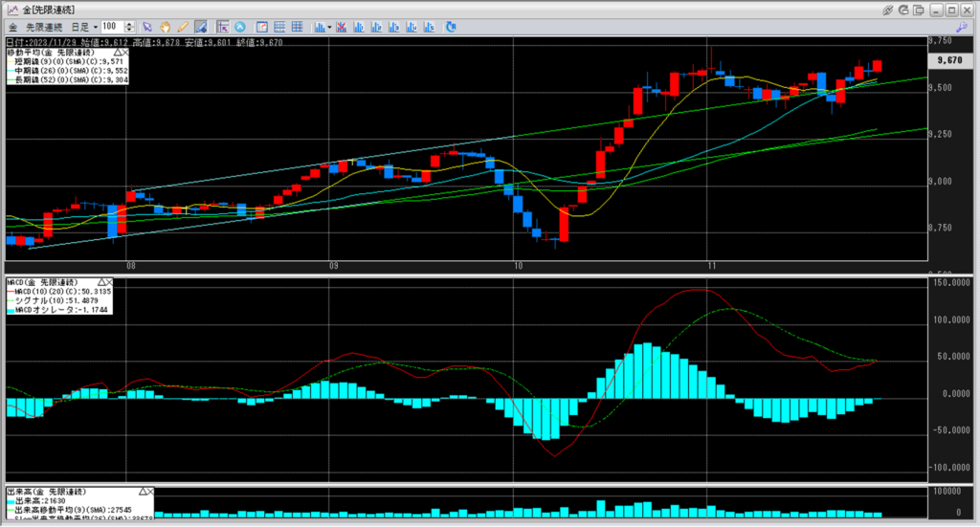Click the 中期線(26) legend entry

[x=68, y=71]
